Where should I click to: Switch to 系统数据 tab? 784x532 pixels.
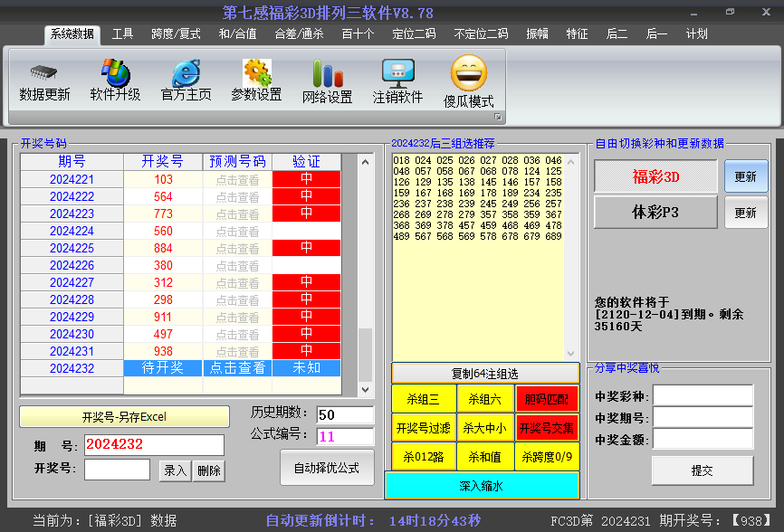click(x=72, y=34)
